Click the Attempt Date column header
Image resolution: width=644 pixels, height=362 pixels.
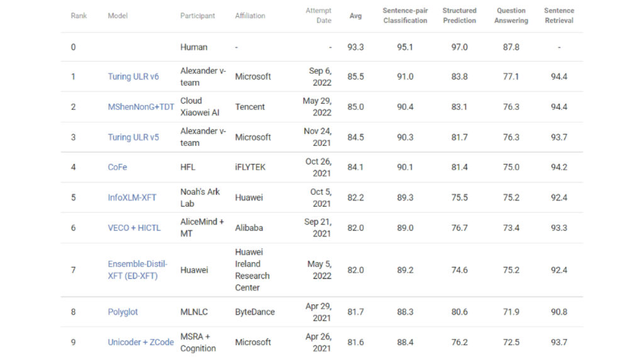coord(319,16)
